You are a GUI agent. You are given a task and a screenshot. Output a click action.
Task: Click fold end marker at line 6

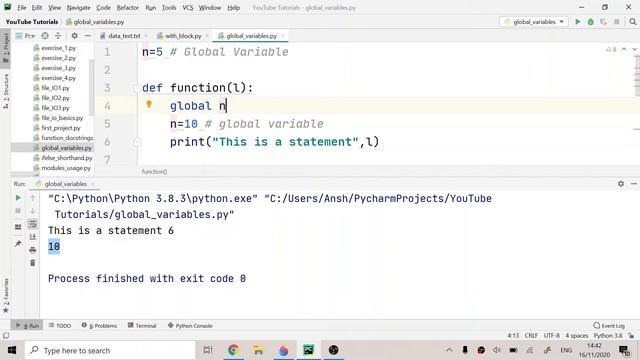[137, 142]
